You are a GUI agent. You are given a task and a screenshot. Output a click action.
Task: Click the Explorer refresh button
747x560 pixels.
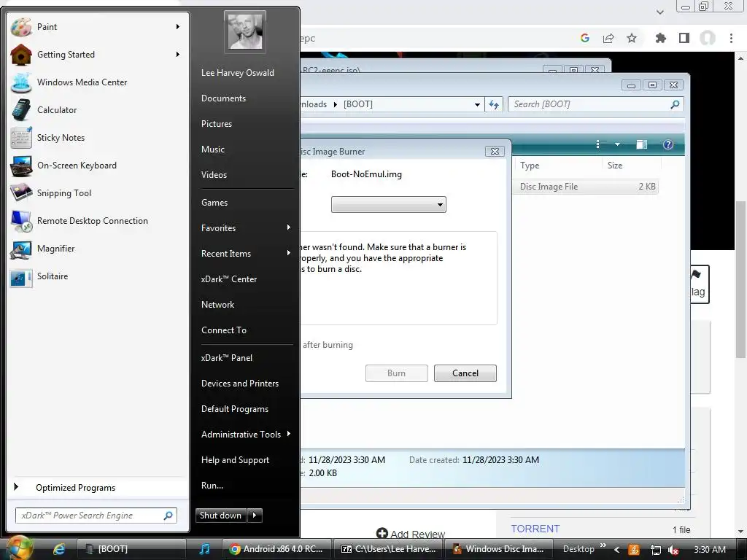494,104
